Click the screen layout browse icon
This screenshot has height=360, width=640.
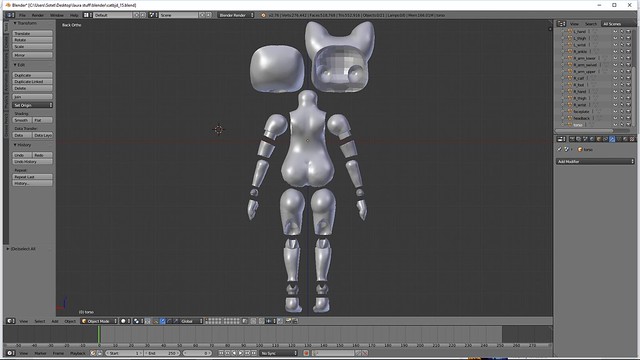(x=87, y=15)
